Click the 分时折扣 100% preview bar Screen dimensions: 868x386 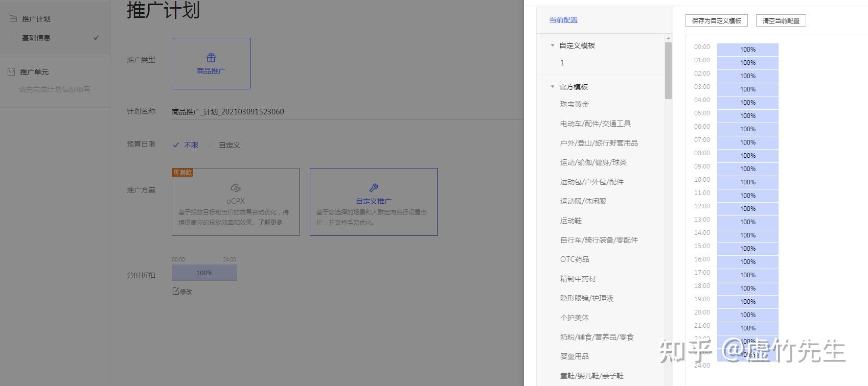204,273
